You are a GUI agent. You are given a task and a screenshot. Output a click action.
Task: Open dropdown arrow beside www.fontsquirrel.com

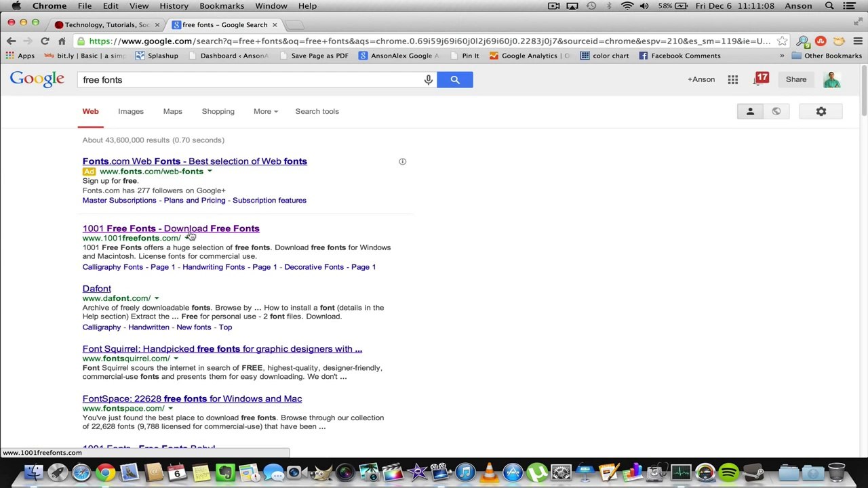click(x=176, y=359)
